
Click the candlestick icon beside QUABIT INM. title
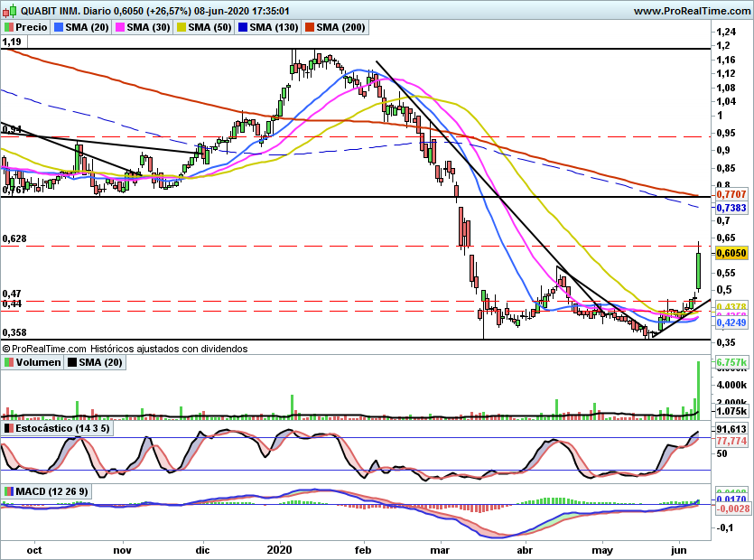[10, 11]
